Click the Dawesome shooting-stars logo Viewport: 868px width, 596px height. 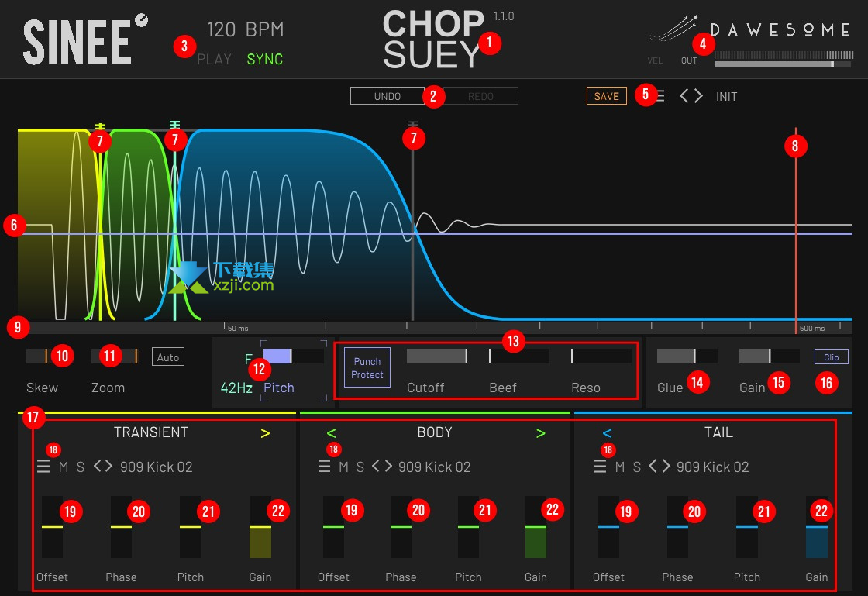(674, 29)
